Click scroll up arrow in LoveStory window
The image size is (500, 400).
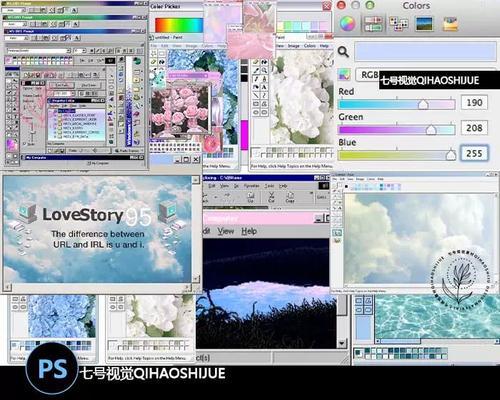pos(196,180)
